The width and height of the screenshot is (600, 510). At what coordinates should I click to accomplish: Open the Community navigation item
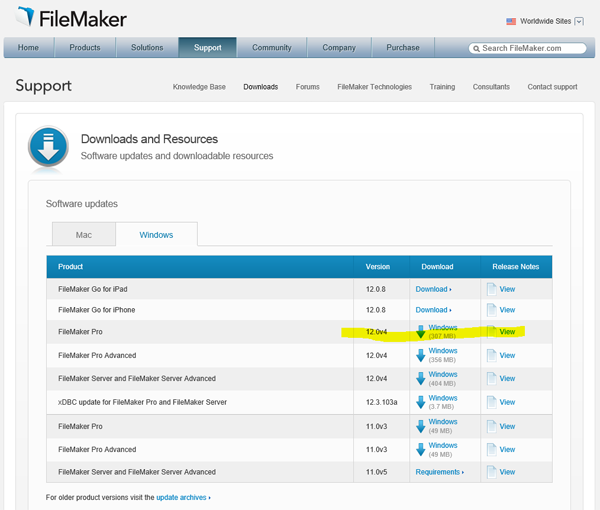(271, 47)
